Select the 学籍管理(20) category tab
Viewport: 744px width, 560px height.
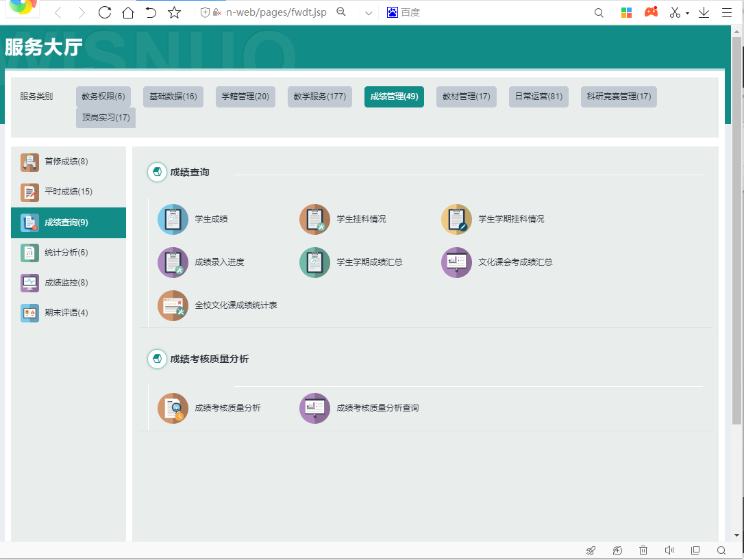(x=245, y=97)
